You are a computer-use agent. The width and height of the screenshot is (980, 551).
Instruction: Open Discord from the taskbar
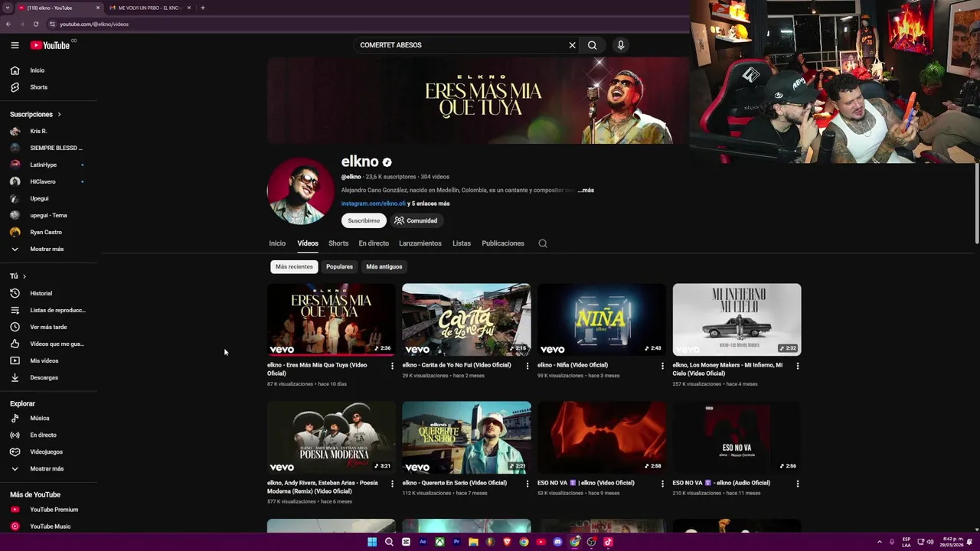point(557,542)
